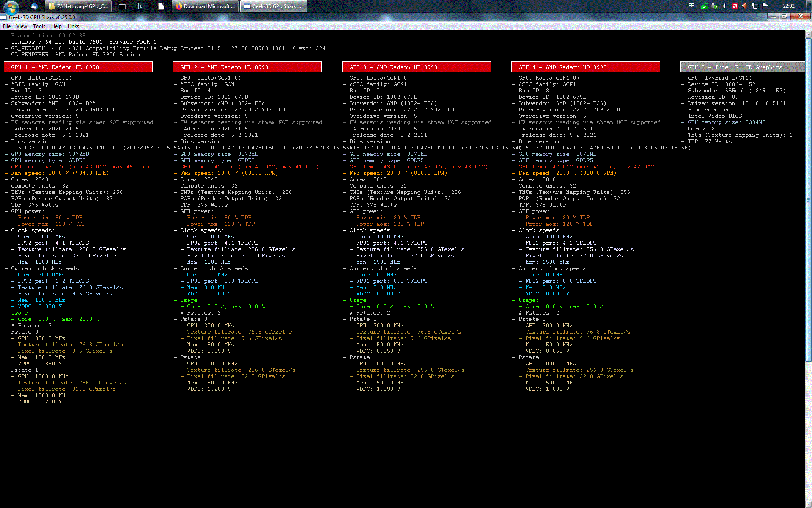Click the Show Desktop strip
This screenshot has width=812, height=508.
[x=809, y=6]
